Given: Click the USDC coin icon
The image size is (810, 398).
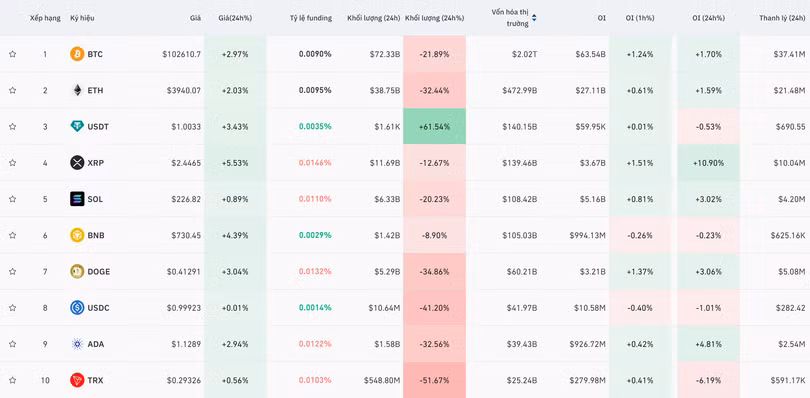Looking at the screenshot, I should (77, 308).
